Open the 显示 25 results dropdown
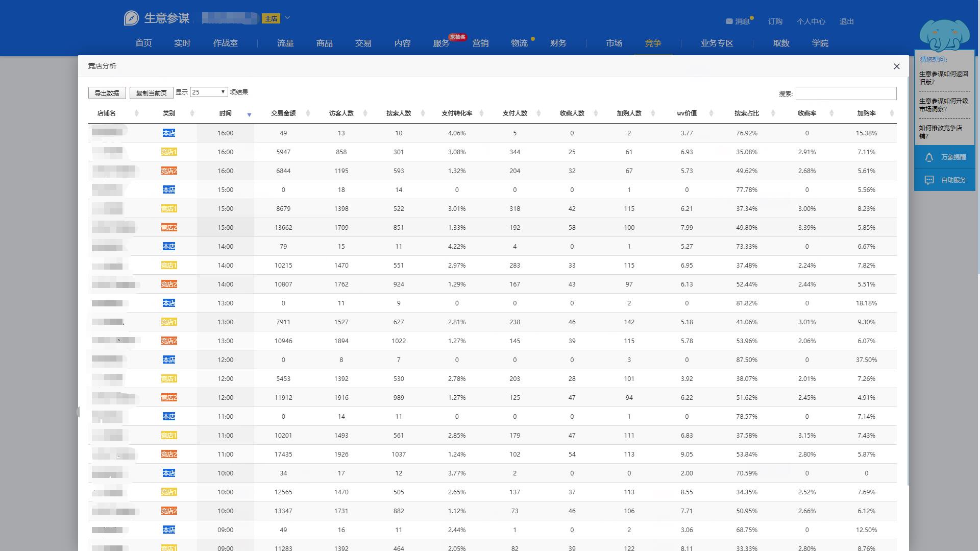This screenshot has width=980, height=551. 208,92
